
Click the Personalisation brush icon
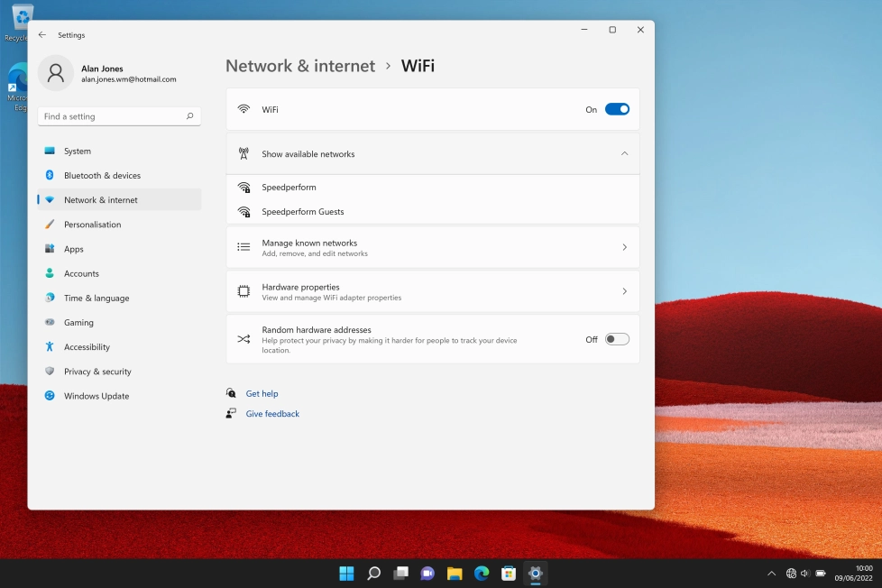coord(50,224)
